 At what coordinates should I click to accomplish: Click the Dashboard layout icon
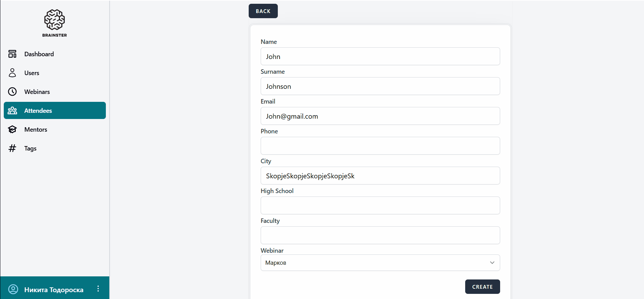(12, 54)
